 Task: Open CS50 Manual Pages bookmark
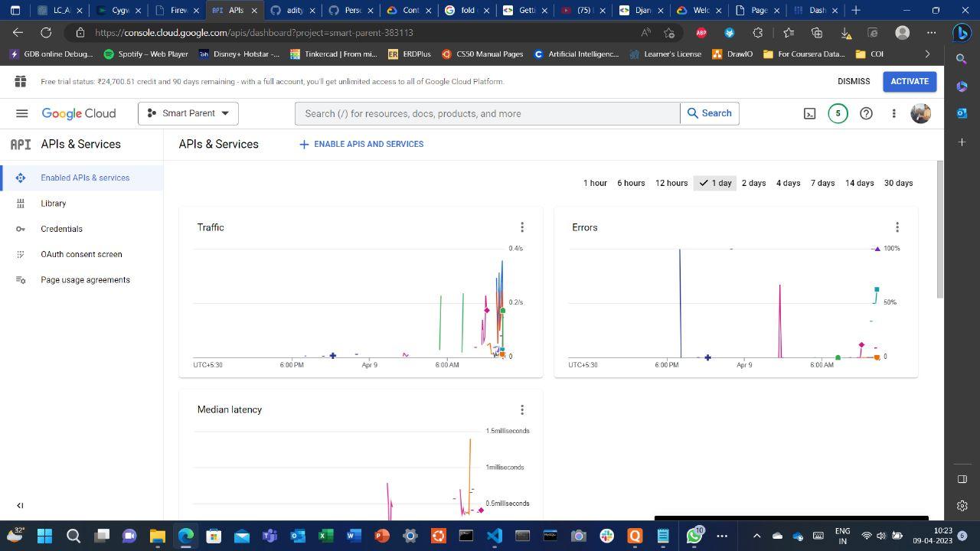click(x=482, y=54)
